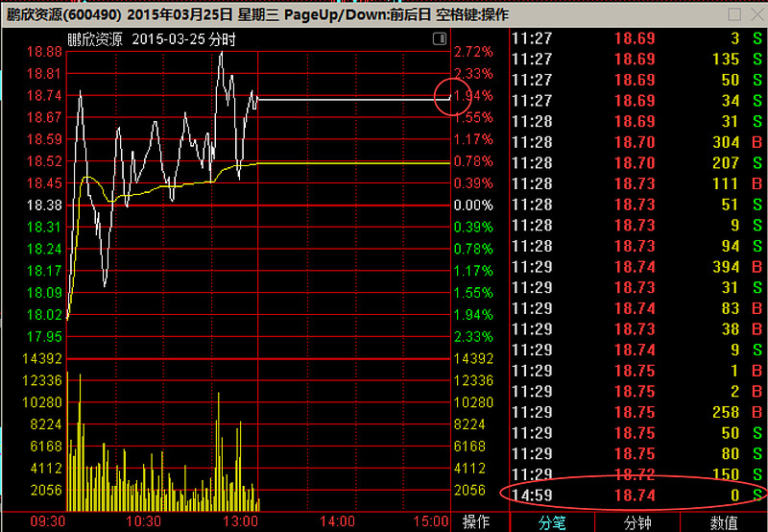The width and height of the screenshot is (768, 532).
Task: Click the 11:28 trade with volume 304
Action: (x=634, y=143)
